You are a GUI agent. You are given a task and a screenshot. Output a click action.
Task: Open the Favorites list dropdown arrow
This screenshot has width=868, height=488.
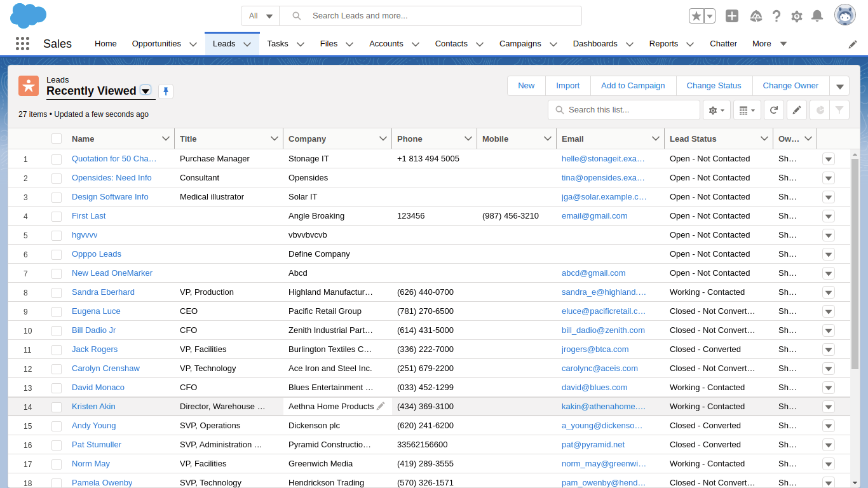(710, 16)
